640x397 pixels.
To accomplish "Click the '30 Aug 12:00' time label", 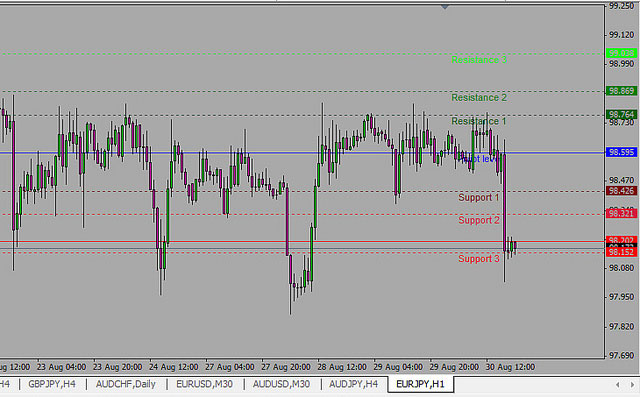I will 511,367.
